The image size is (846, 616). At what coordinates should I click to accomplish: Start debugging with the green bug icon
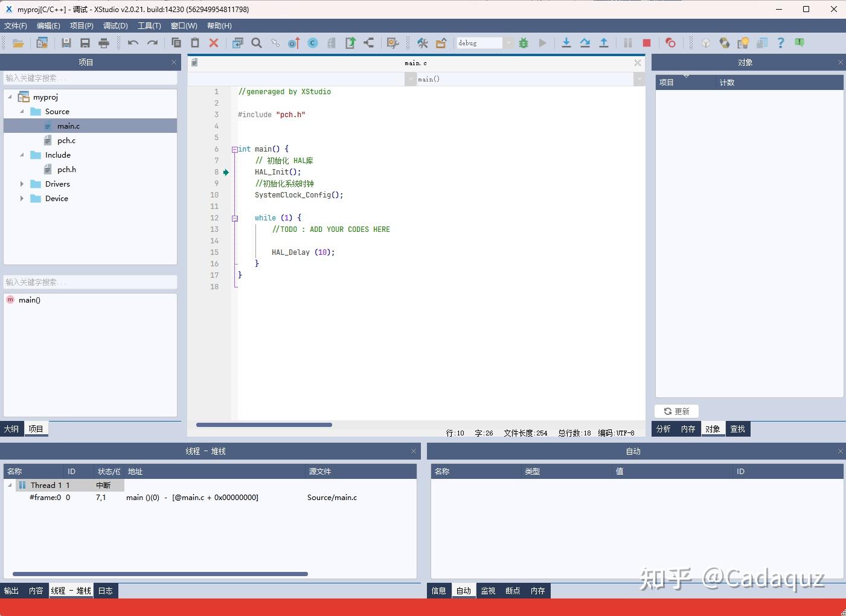click(524, 43)
